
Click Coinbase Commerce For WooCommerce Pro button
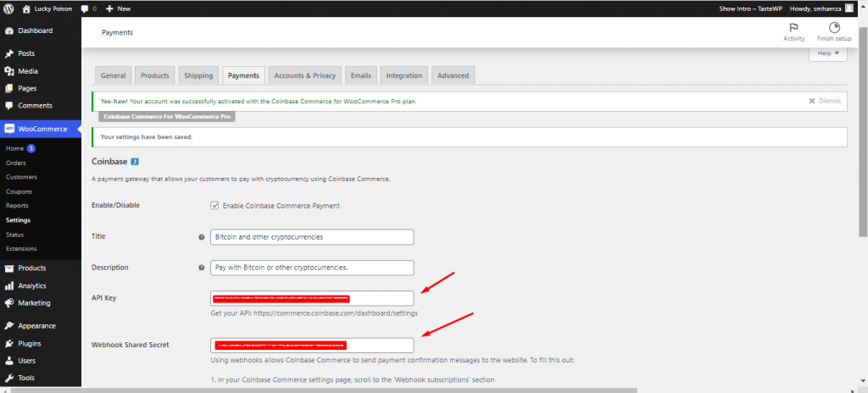tap(167, 117)
